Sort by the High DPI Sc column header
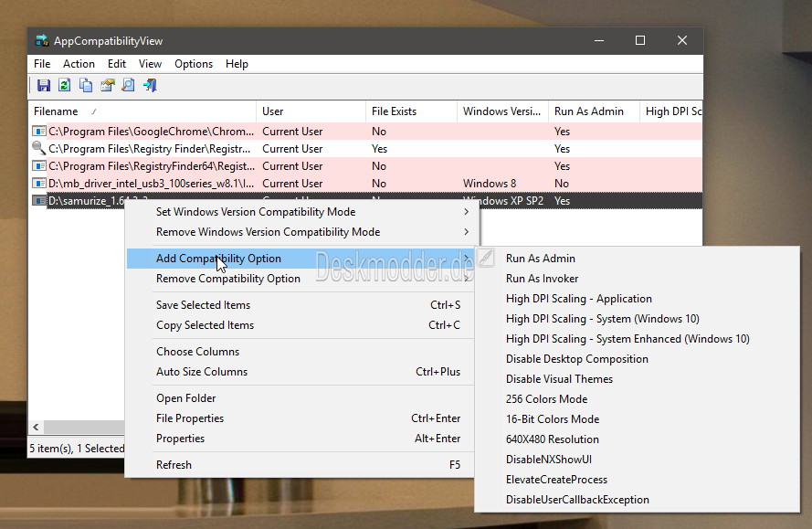Screen dimensions: 812x529 coord(671,111)
